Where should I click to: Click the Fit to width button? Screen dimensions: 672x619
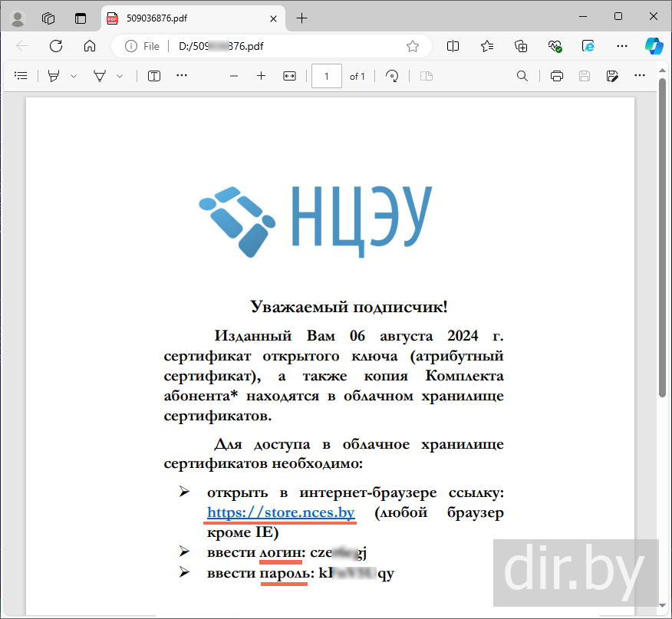pyautogui.click(x=290, y=76)
